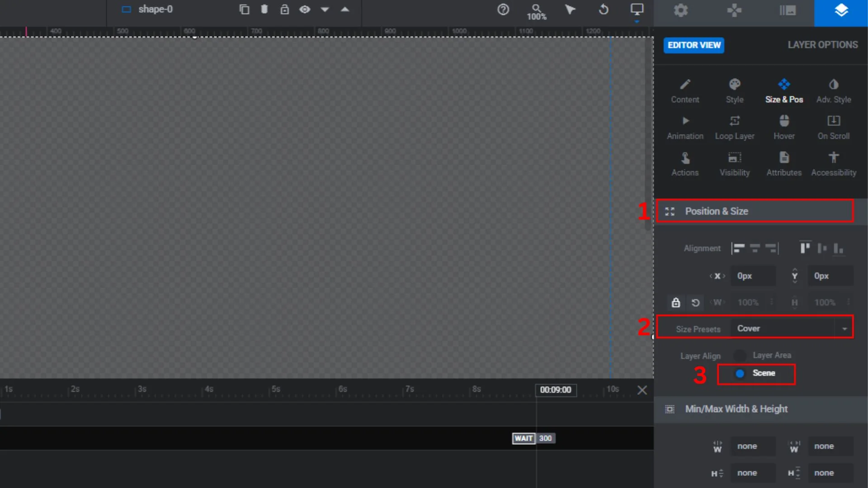Click the 5s mark on timeline ruler

click(x=275, y=389)
